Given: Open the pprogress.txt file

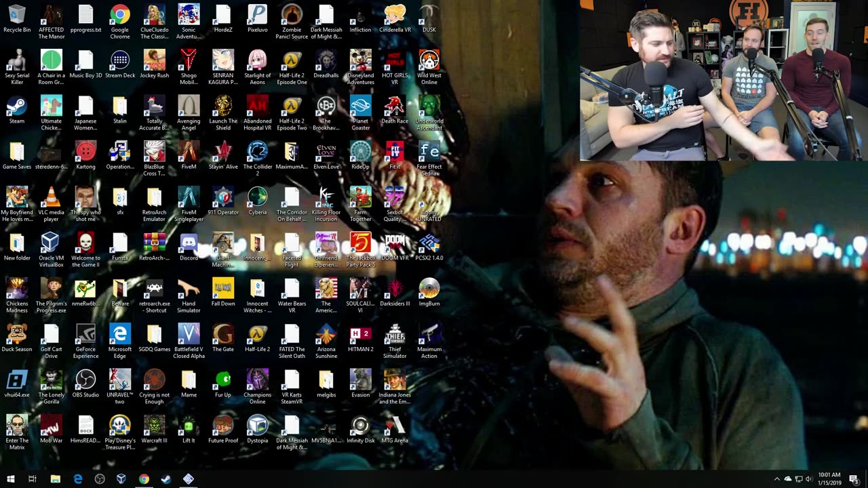Looking at the screenshot, I should (85, 19).
